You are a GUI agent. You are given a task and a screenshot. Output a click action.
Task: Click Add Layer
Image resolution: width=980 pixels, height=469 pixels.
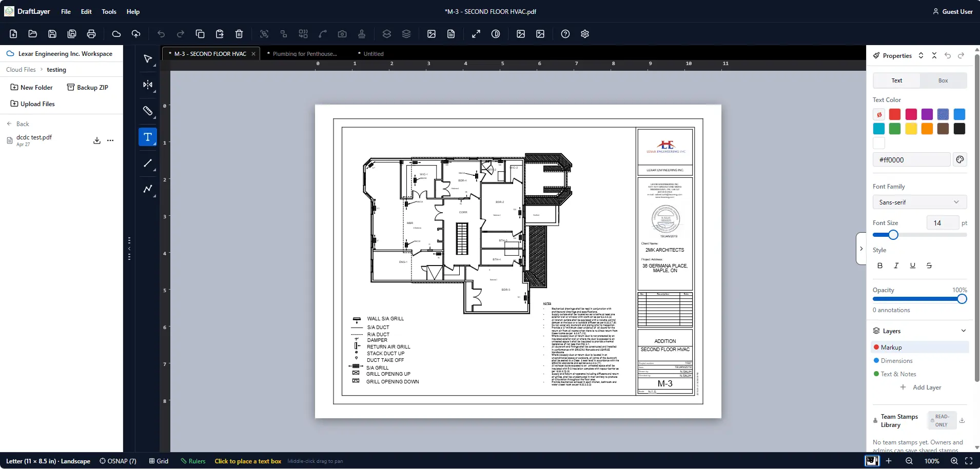pos(921,388)
